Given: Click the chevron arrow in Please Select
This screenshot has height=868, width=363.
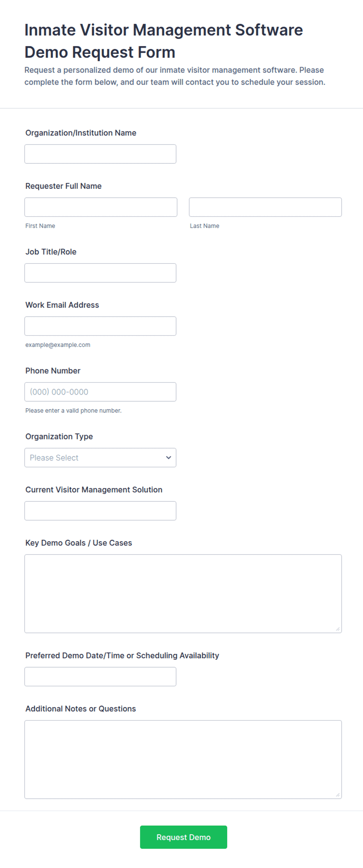Looking at the screenshot, I should [169, 458].
